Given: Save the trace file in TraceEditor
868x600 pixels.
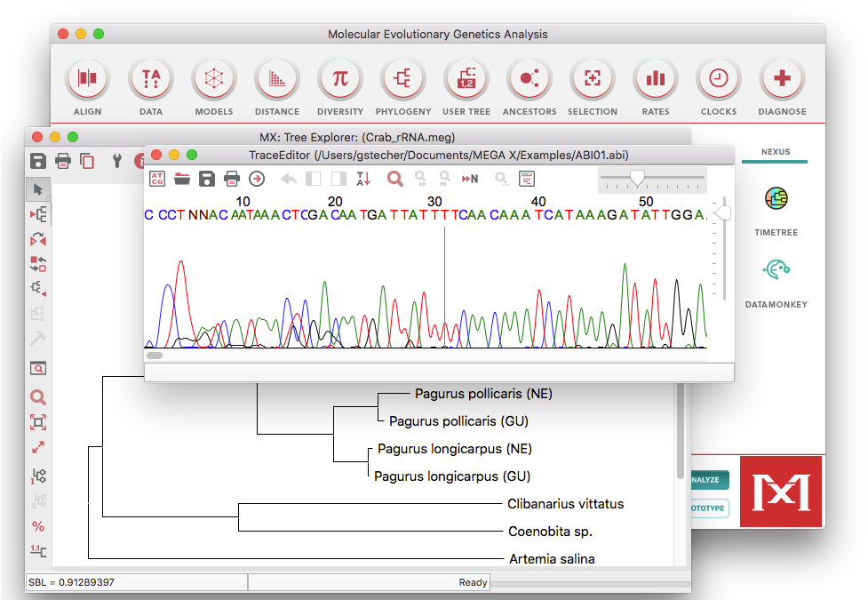Looking at the screenshot, I should 207,179.
